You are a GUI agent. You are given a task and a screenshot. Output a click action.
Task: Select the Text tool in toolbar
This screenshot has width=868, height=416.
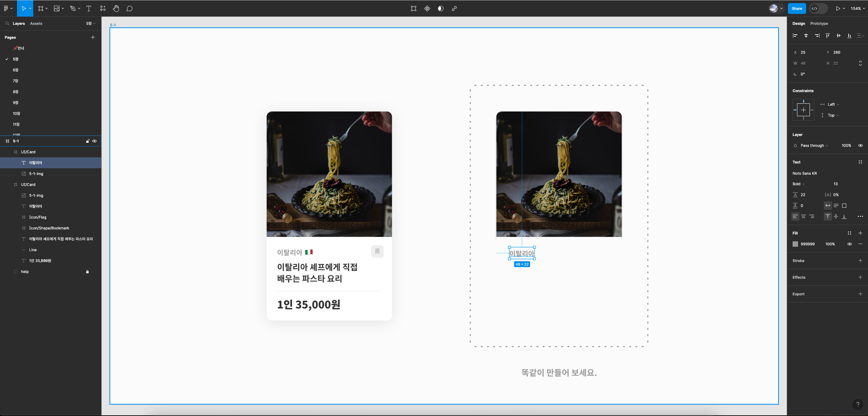(89, 8)
